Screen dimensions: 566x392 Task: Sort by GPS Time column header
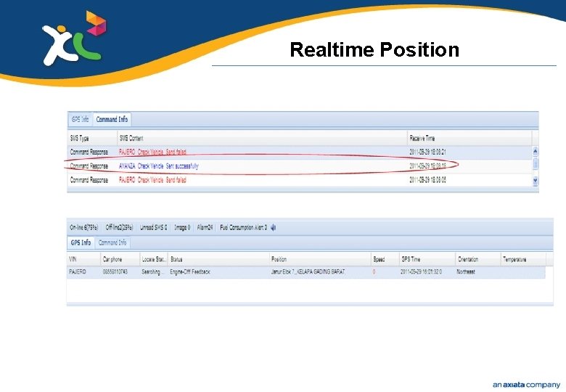pos(427,259)
